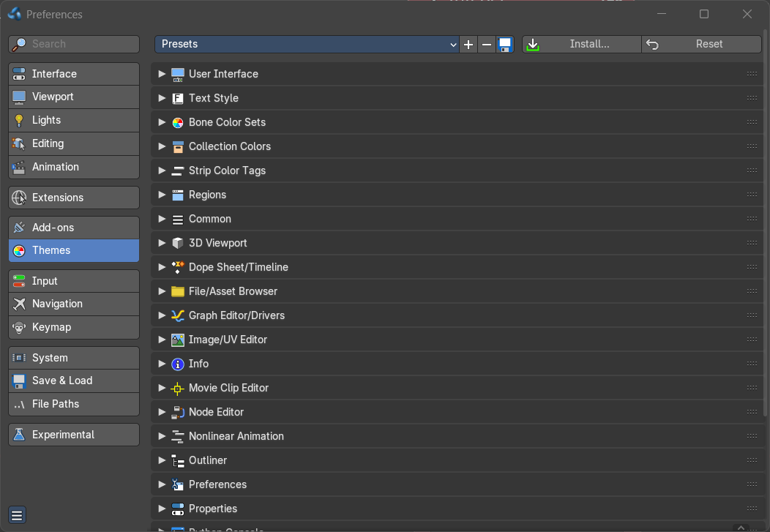Click the Graph Editor/Drivers curve icon
The height and width of the screenshot is (532, 770).
177,315
